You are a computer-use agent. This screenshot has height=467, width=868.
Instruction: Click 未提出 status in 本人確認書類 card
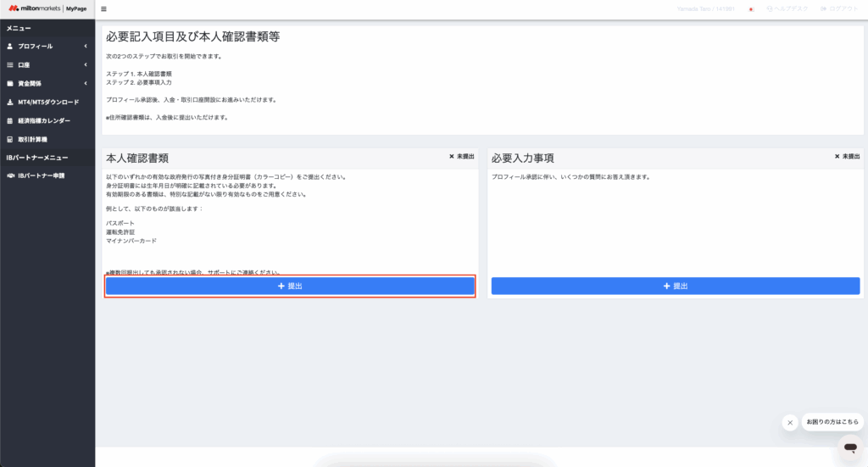click(462, 157)
